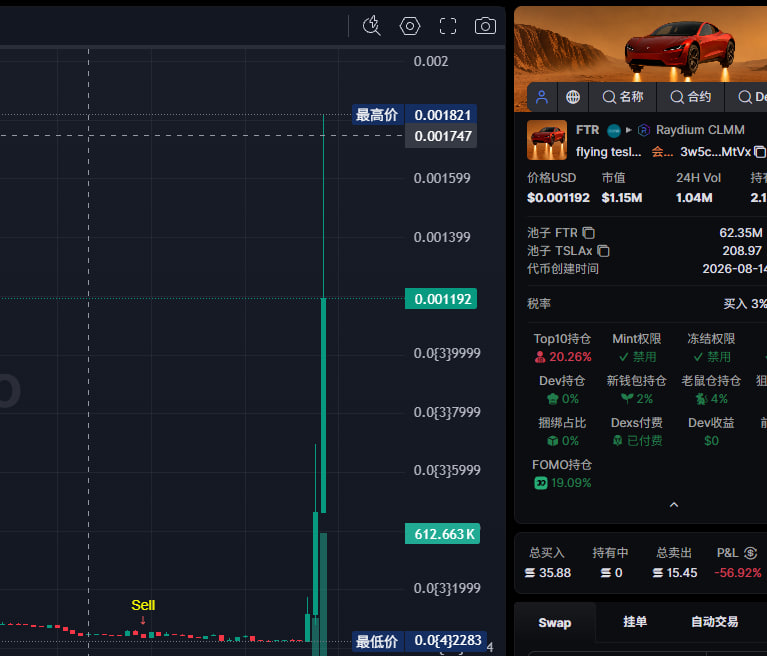Search by 名称 button
Viewport: 767px width, 656px height.
(x=623, y=97)
